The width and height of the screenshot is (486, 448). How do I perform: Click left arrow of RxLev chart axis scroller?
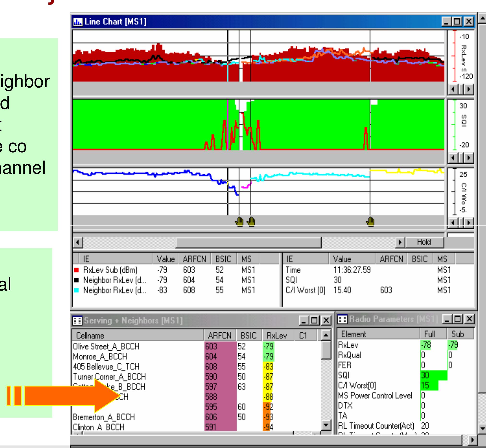click(x=453, y=89)
